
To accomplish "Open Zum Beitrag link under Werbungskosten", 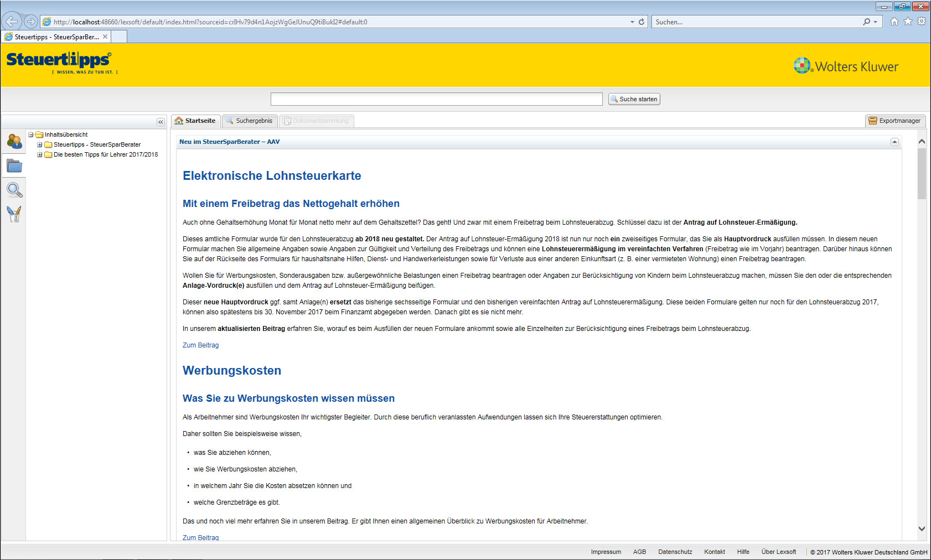I will coord(200,538).
